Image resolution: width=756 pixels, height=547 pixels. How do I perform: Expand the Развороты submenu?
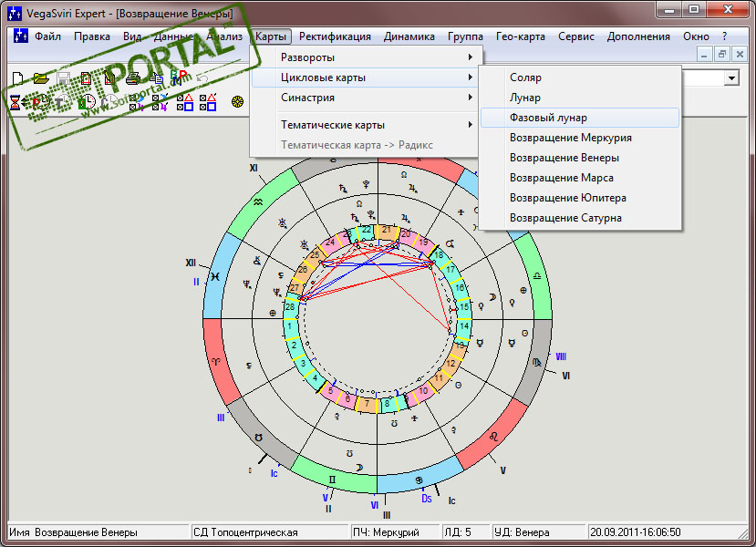tap(366, 57)
